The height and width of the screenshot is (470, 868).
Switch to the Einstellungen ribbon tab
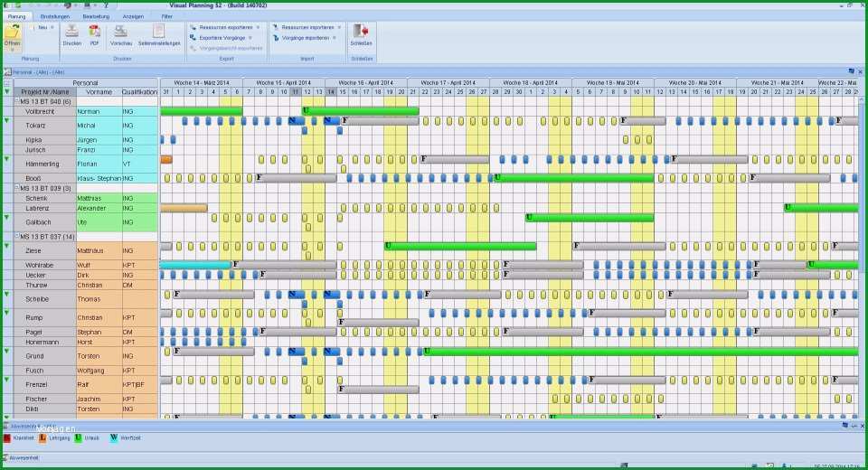[x=55, y=16]
